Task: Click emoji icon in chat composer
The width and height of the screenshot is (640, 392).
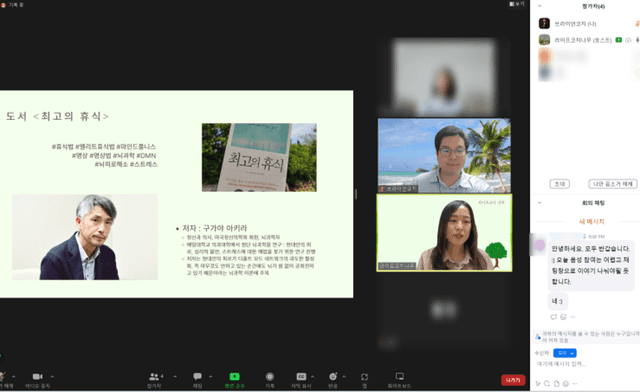Action: (x=566, y=384)
